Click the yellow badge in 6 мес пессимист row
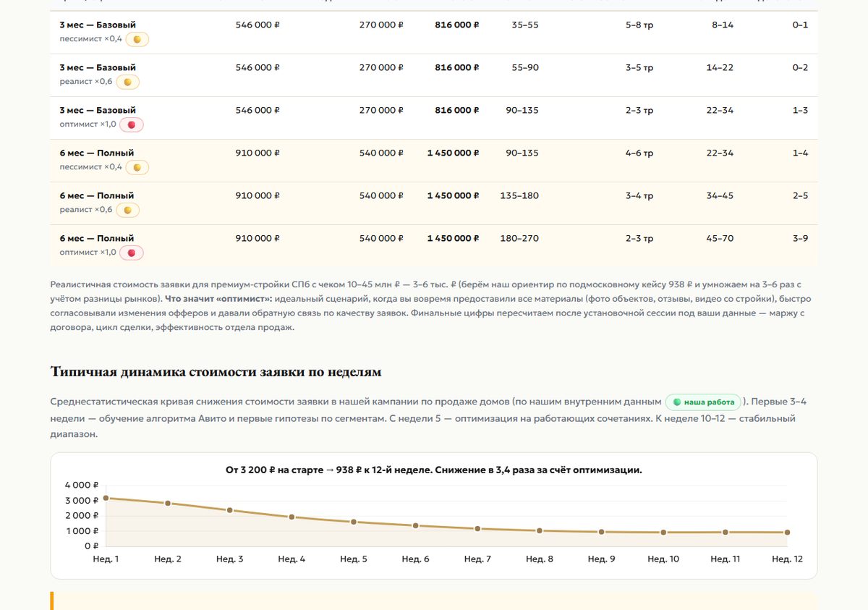Viewport: 868px width, 610px height. [x=137, y=167]
